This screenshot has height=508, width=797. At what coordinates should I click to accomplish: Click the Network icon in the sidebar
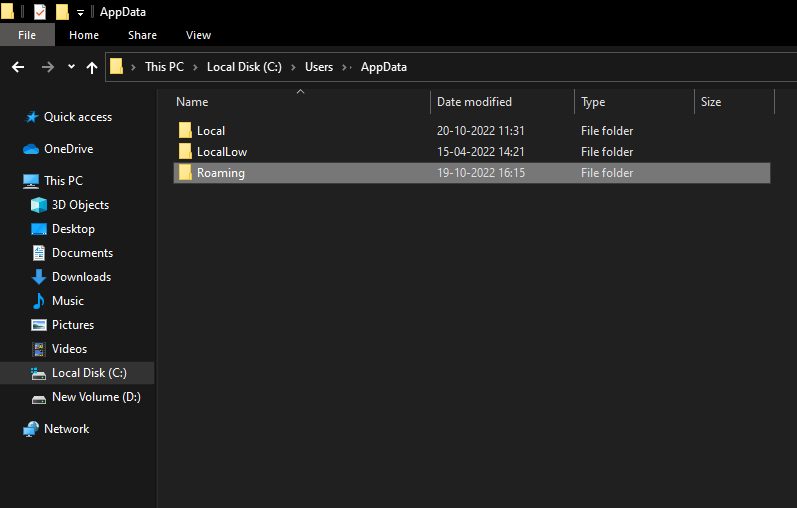(31, 429)
